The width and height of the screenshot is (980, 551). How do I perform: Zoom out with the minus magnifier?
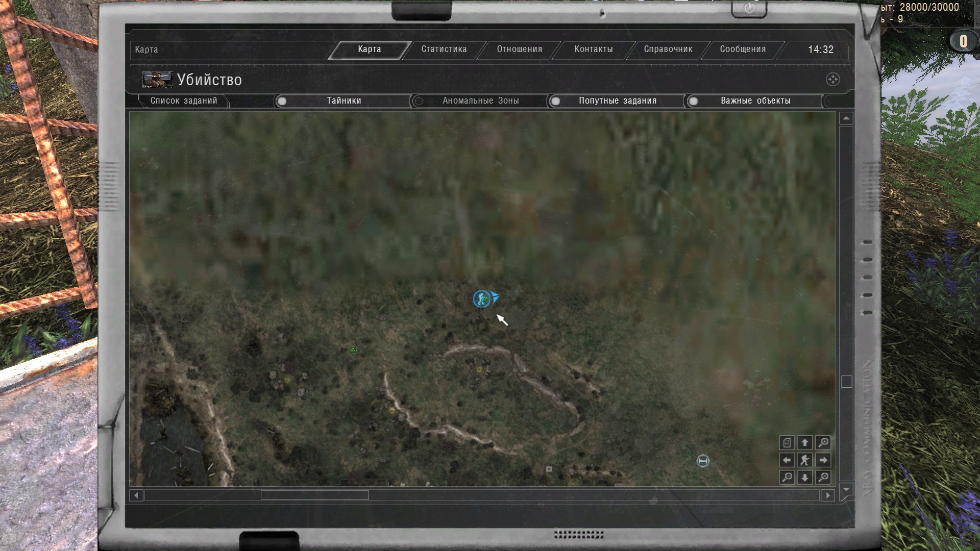(787, 478)
